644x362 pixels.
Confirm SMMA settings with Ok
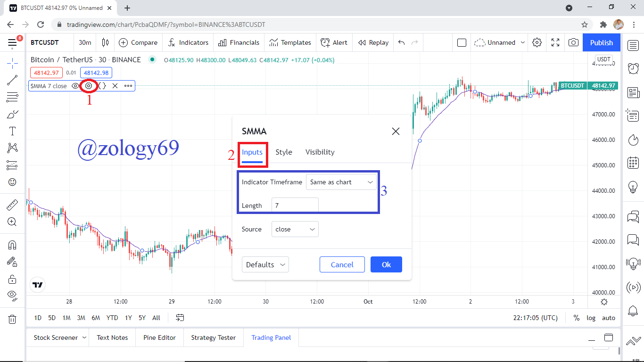click(386, 264)
